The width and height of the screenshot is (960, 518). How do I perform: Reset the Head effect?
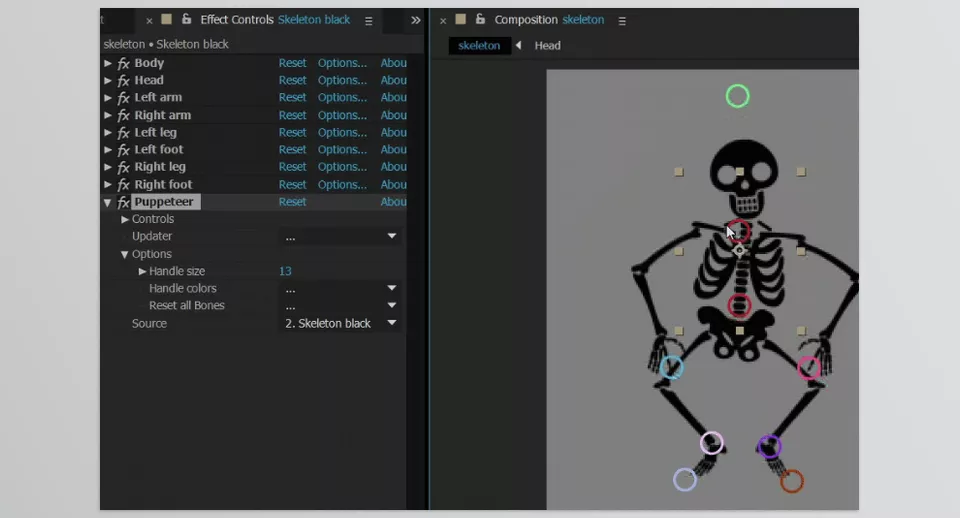pos(292,80)
